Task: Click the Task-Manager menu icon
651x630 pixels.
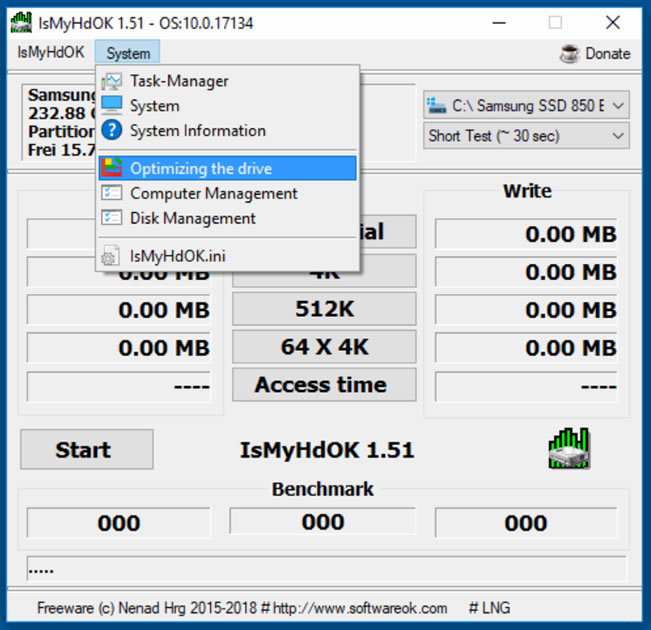Action: pos(112,81)
